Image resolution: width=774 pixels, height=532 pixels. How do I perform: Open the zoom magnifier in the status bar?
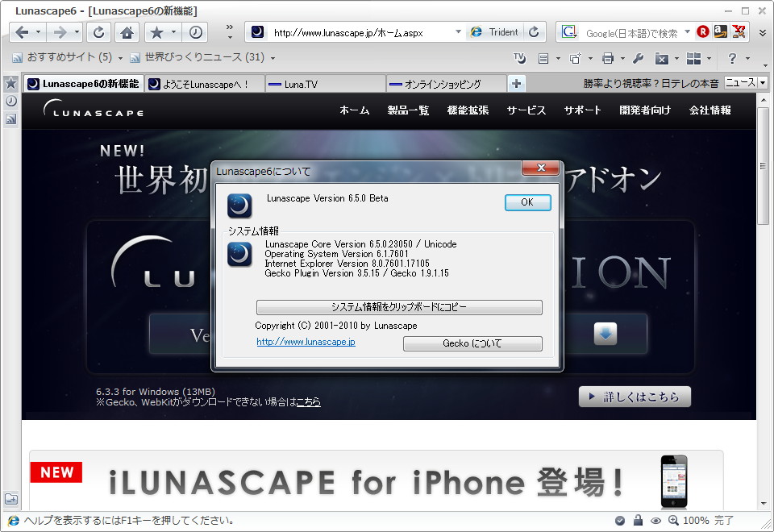click(673, 520)
